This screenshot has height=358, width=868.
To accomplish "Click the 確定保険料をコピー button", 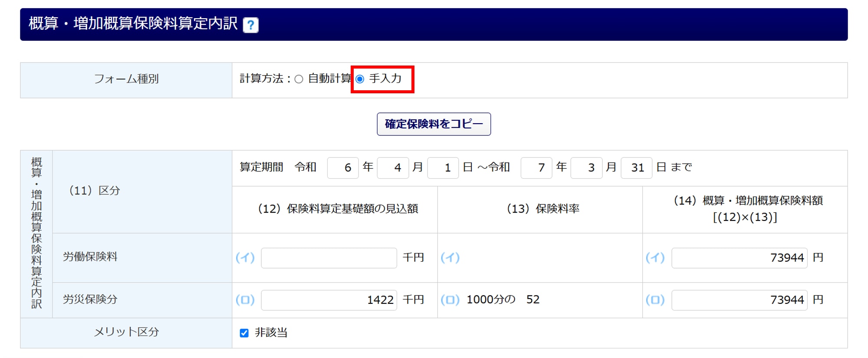I will 434,124.
